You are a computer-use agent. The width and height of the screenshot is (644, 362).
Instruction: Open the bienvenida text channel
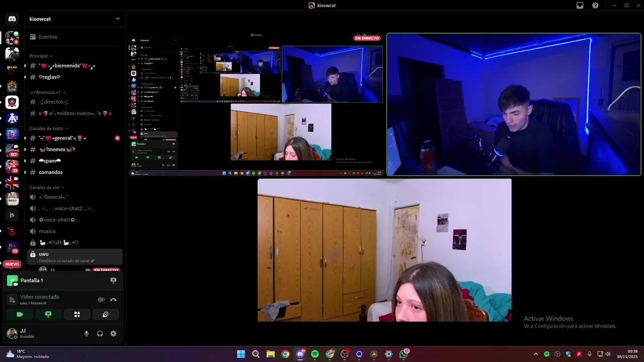pos(75,66)
